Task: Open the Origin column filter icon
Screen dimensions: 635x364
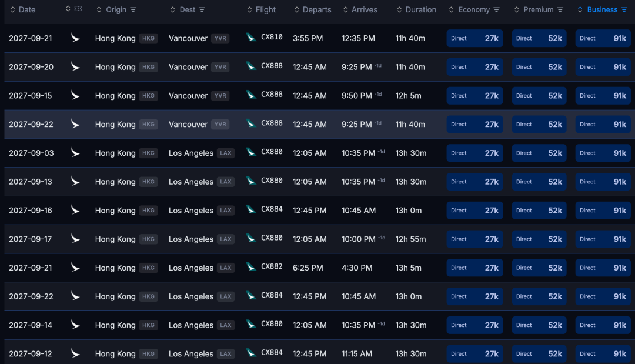Action: 133,10
